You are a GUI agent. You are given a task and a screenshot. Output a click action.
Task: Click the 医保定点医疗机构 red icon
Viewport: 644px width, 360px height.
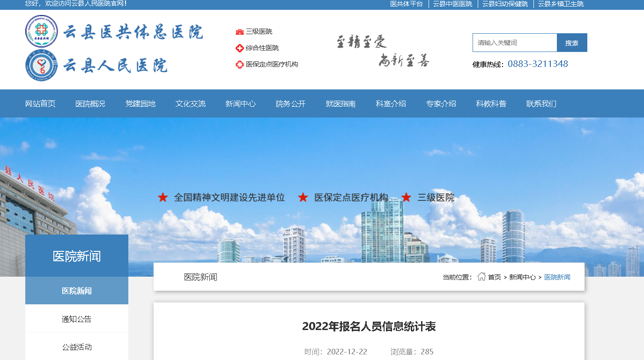(x=240, y=64)
